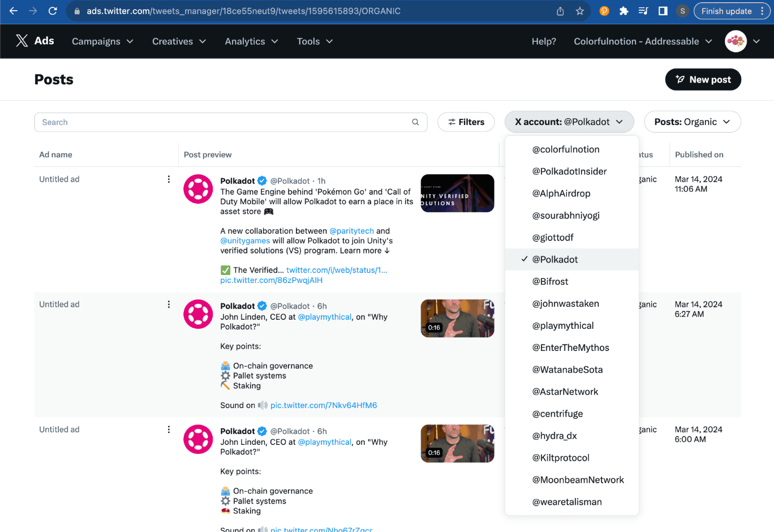Open the Campaigns dropdown menu
The width and height of the screenshot is (774, 532).
[x=102, y=41]
